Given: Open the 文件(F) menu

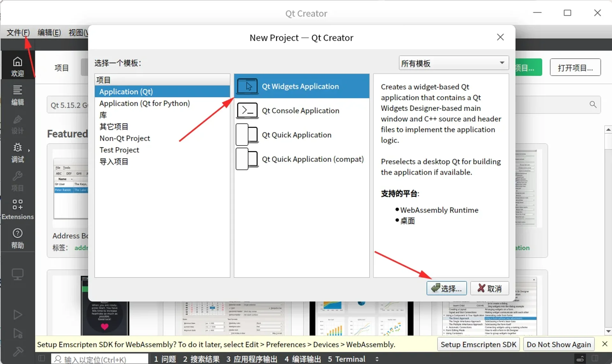Looking at the screenshot, I should 18,32.
